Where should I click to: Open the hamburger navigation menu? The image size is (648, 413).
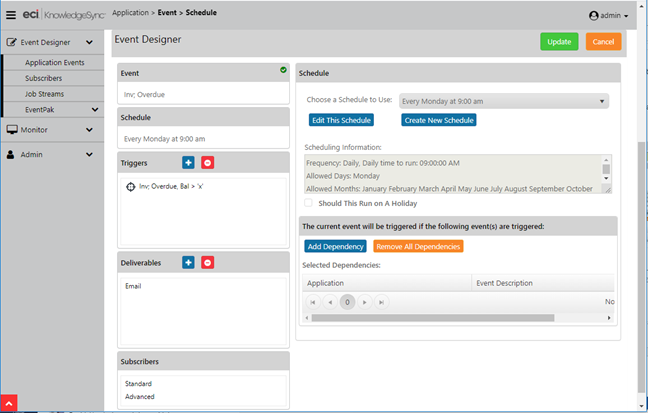(x=11, y=15)
